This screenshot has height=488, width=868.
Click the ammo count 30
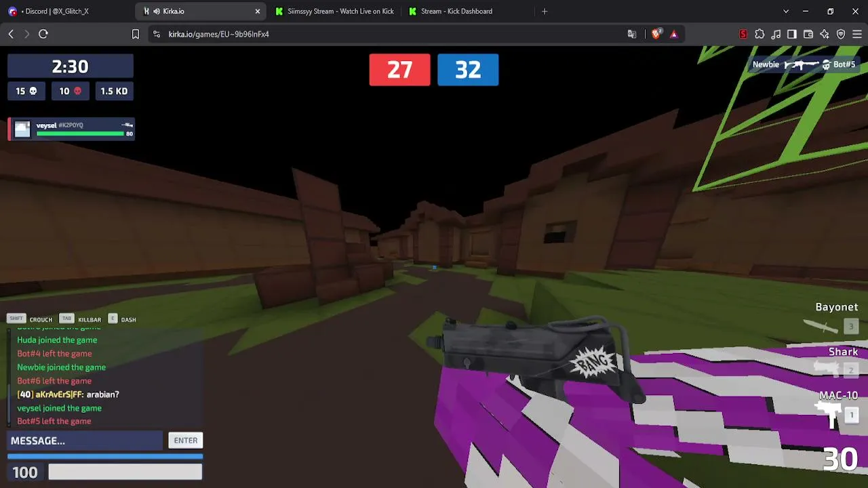pos(840,460)
